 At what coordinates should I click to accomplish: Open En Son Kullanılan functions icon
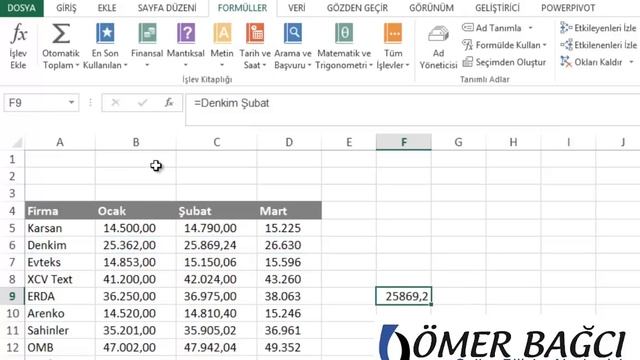pos(105,33)
